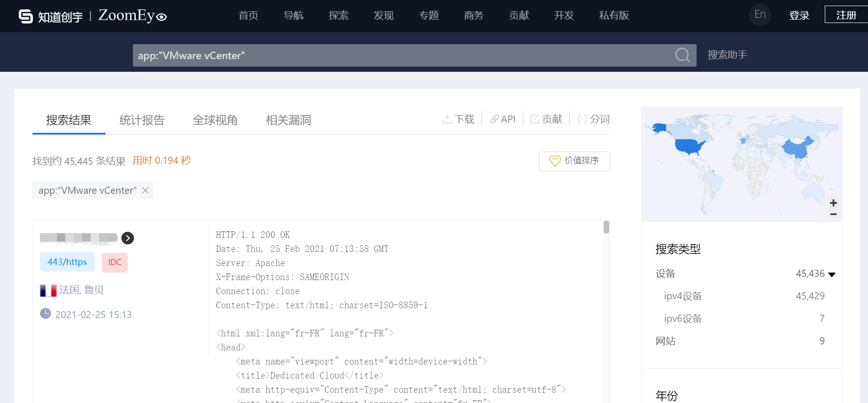The width and height of the screenshot is (868, 403).
Task: Open 商务 menu item
Action: (474, 15)
